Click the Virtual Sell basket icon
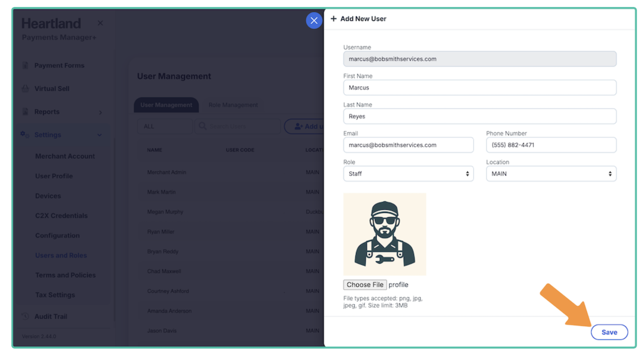 click(x=25, y=88)
